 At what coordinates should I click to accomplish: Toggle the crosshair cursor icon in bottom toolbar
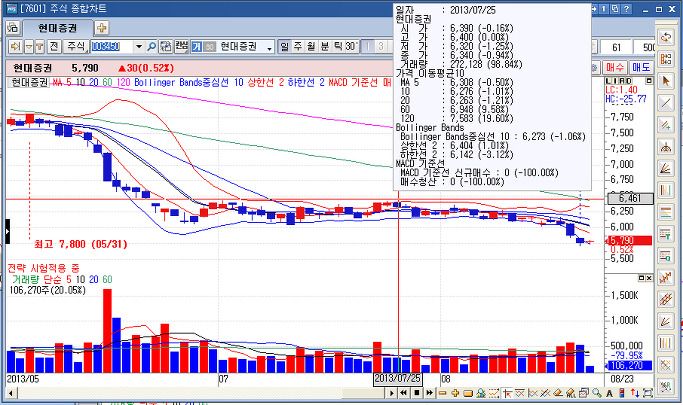507,393
